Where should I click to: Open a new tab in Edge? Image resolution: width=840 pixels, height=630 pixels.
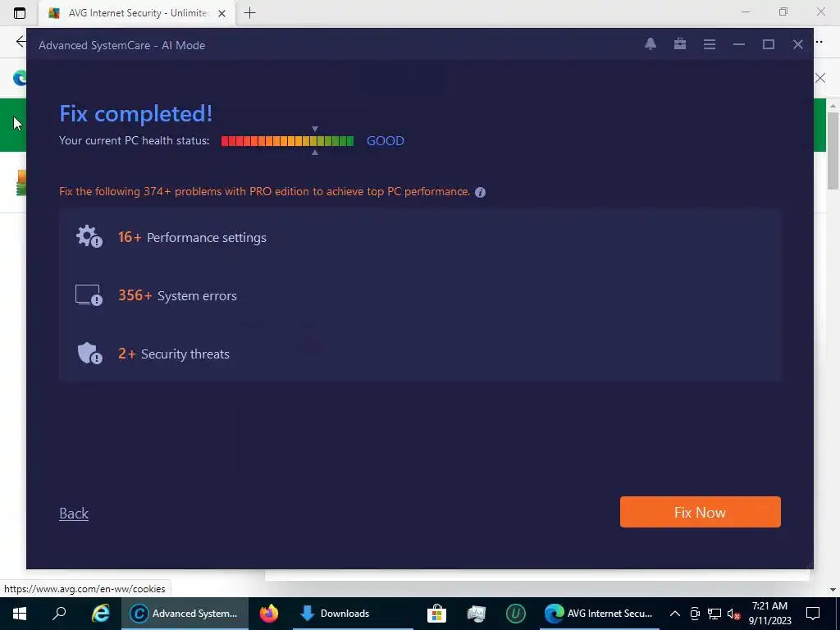pyautogui.click(x=249, y=13)
